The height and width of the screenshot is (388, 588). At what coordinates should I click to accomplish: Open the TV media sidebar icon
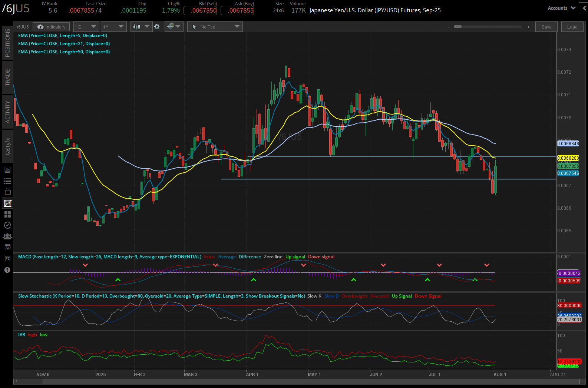click(x=7, y=192)
